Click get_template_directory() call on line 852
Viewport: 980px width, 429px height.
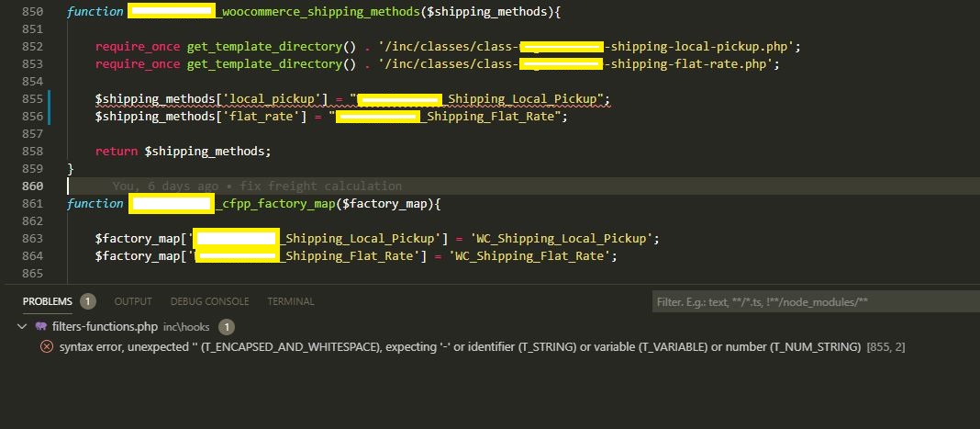click(x=273, y=46)
